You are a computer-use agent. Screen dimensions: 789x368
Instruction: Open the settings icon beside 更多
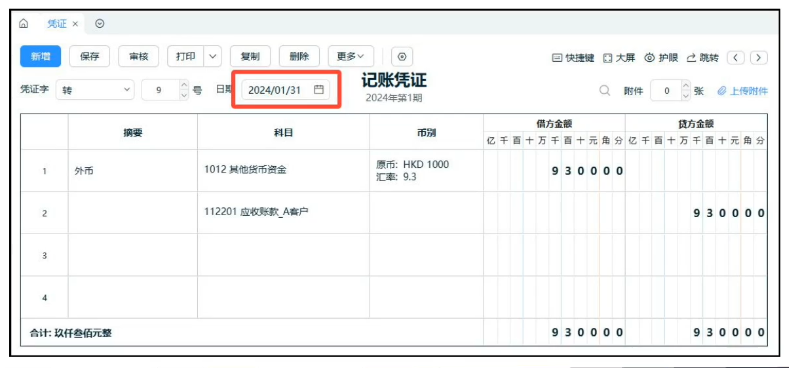click(x=402, y=57)
